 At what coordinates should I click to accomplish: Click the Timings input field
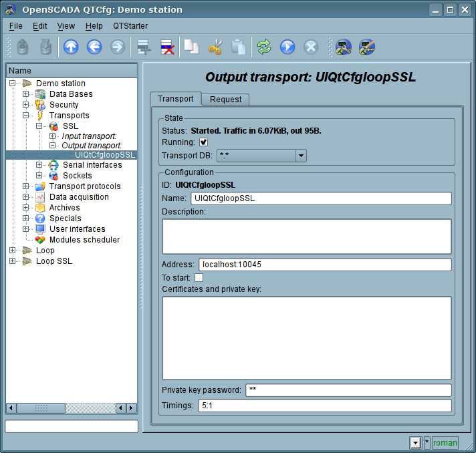(325, 406)
